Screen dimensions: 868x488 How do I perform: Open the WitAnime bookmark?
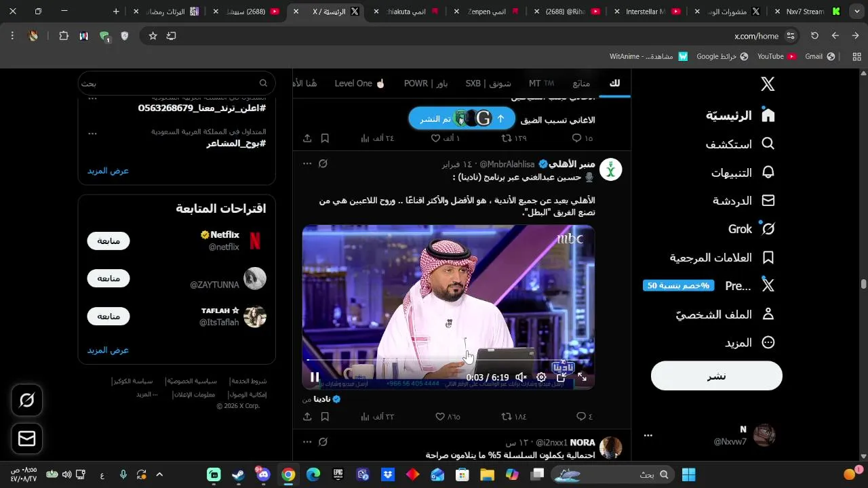point(648,56)
